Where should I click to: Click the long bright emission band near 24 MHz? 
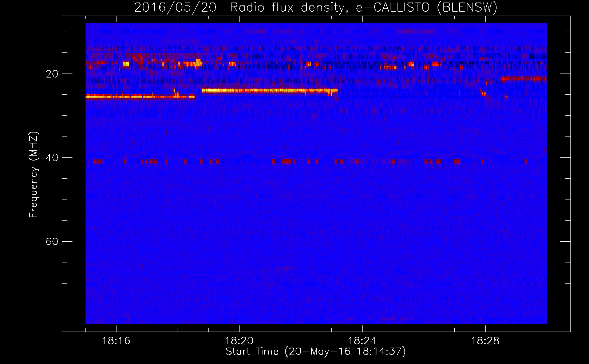tap(270, 91)
